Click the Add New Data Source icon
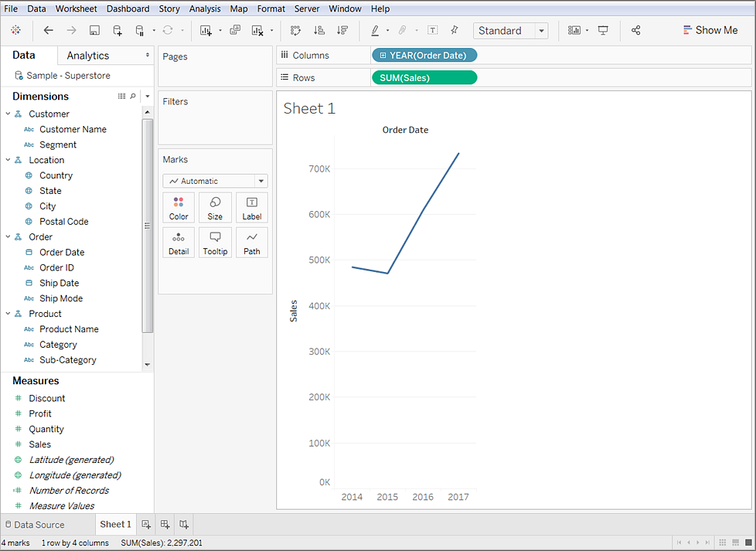756x551 pixels. [117, 31]
